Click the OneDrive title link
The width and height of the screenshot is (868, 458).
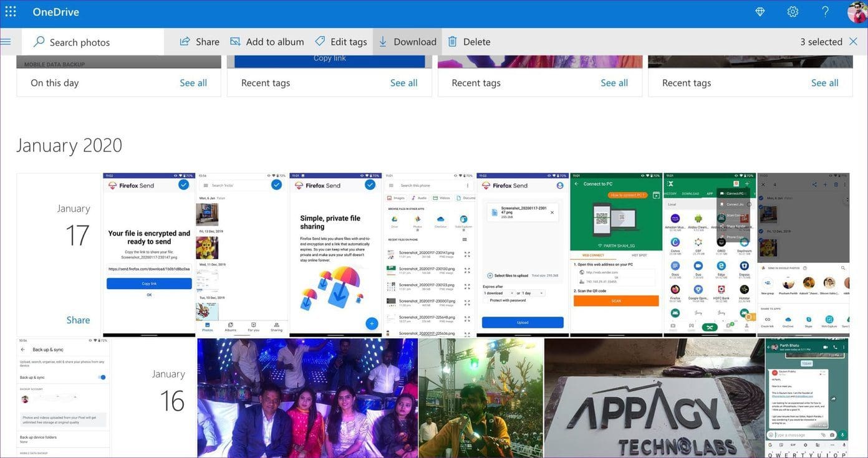click(x=56, y=12)
